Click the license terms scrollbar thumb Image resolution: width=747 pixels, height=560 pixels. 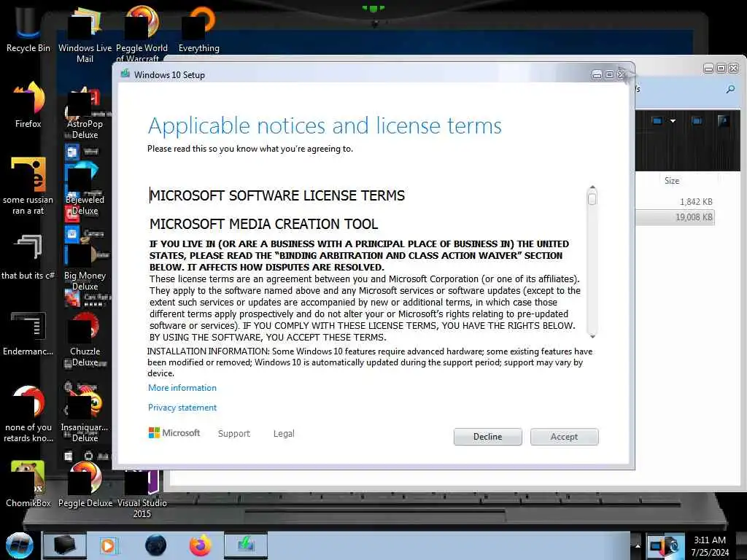click(592, 199)
